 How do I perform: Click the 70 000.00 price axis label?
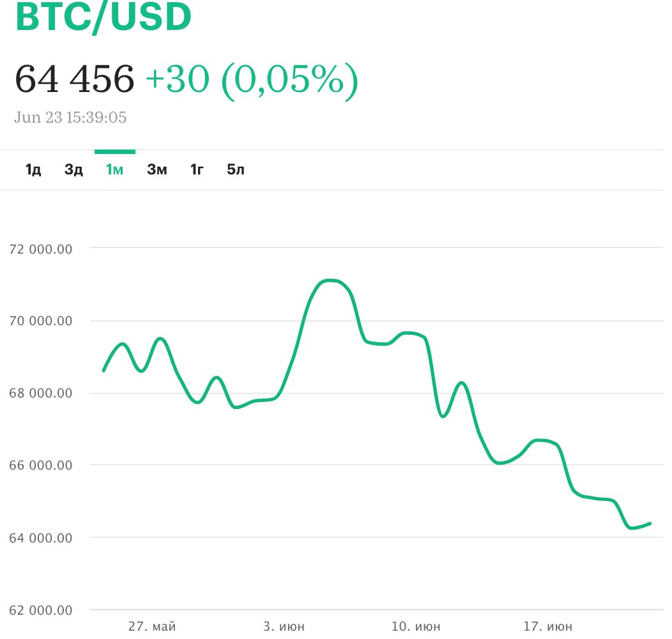[x=42, y=321]
